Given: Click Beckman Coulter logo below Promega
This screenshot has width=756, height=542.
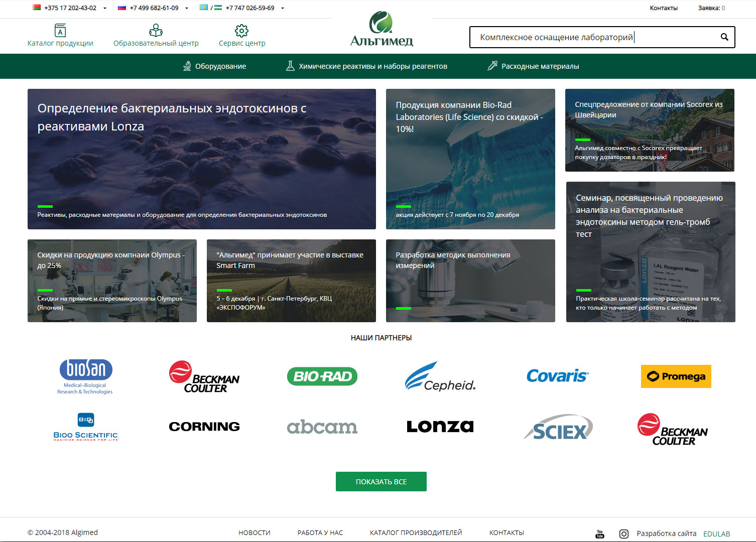Looking at the screenshot, I should coord(673,430).
